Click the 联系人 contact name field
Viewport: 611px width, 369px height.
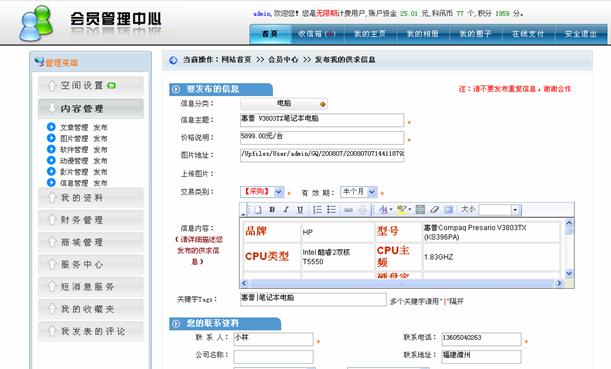(x=274, y=339)
